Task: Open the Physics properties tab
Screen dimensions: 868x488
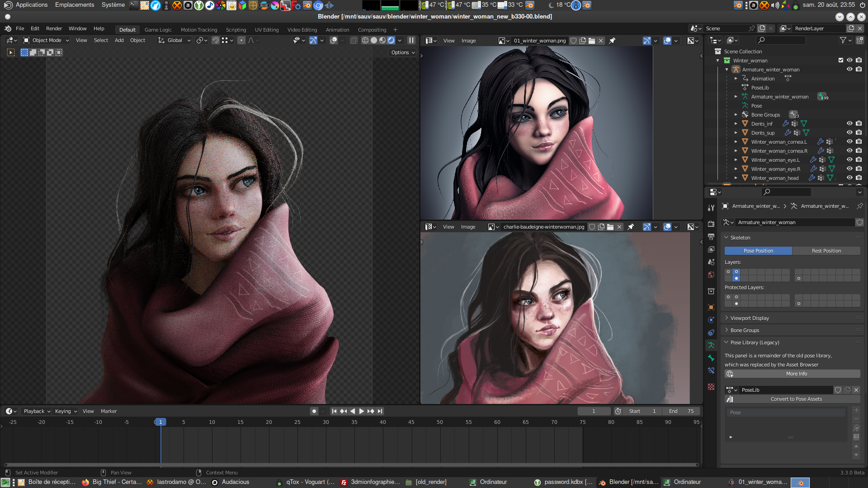Action: tap(711, 320)
